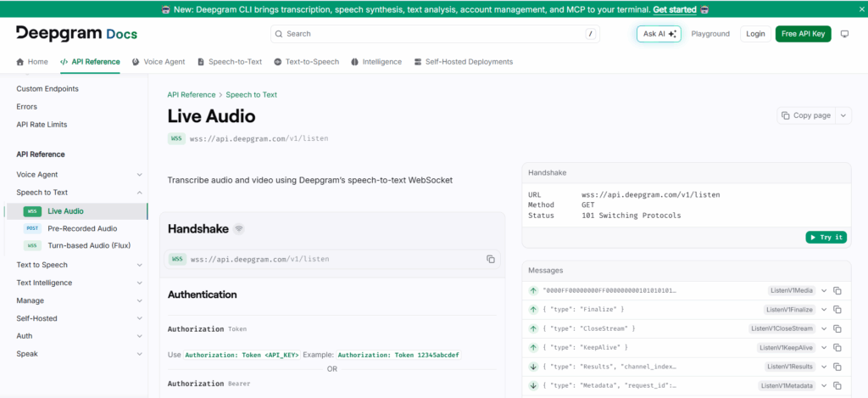Follow the Get started banner link
Viewport: 868px width, 398px height.
(x=674, y=9)
